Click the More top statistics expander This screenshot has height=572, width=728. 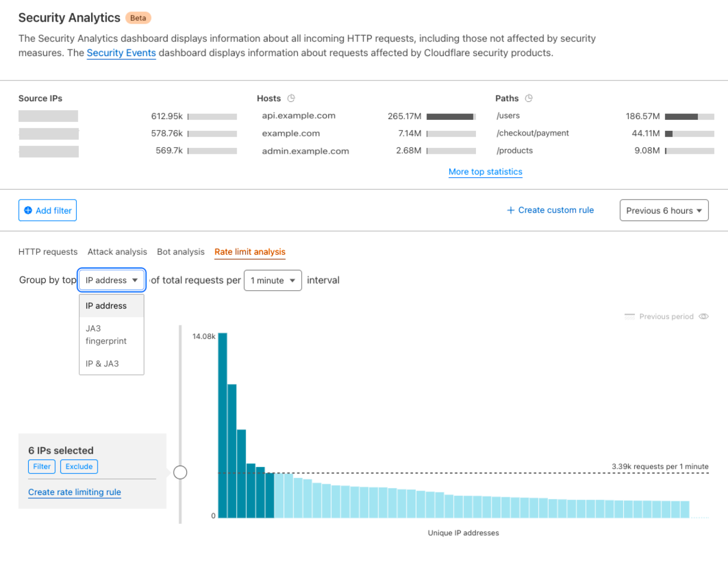point(485,172)
